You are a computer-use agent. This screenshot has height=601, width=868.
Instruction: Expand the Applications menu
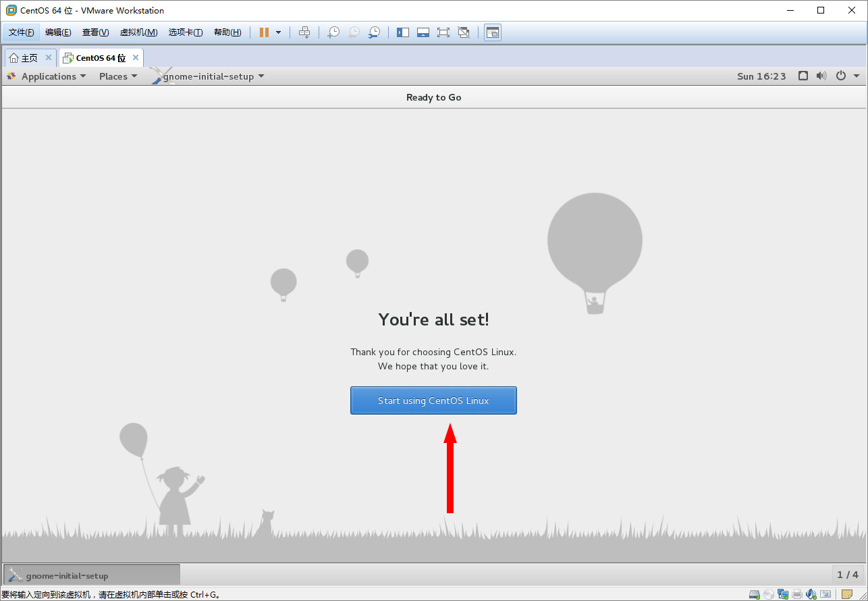coord(47,76)
